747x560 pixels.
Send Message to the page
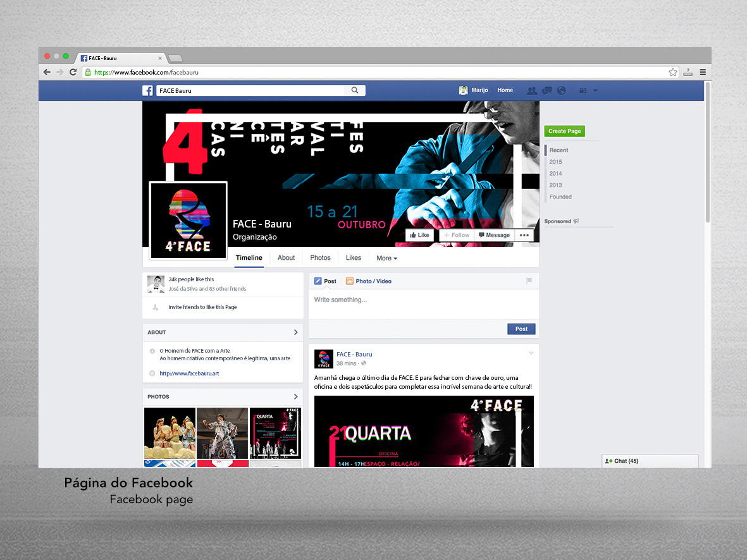pyautogui.click(x=494, y=235)
